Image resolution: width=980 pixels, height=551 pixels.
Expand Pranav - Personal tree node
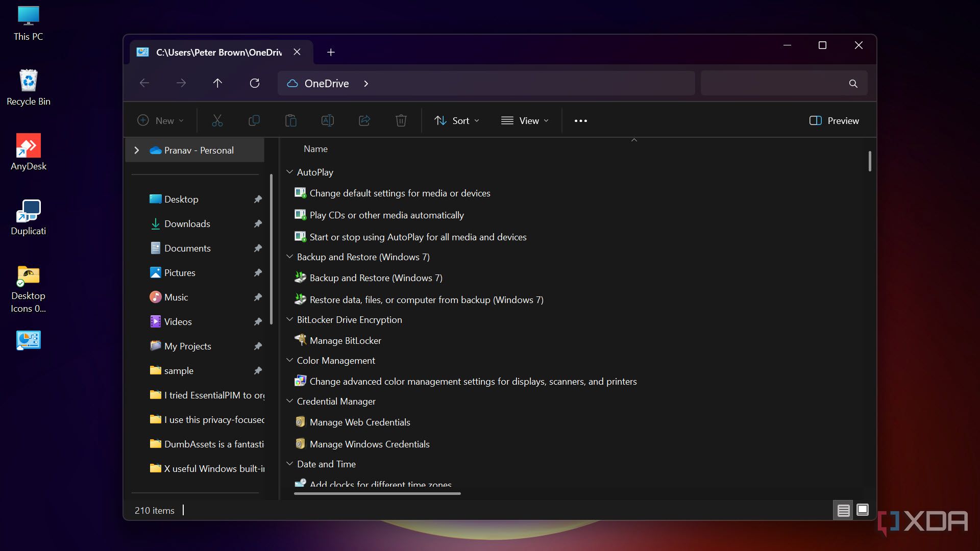(x=136, y=151)
